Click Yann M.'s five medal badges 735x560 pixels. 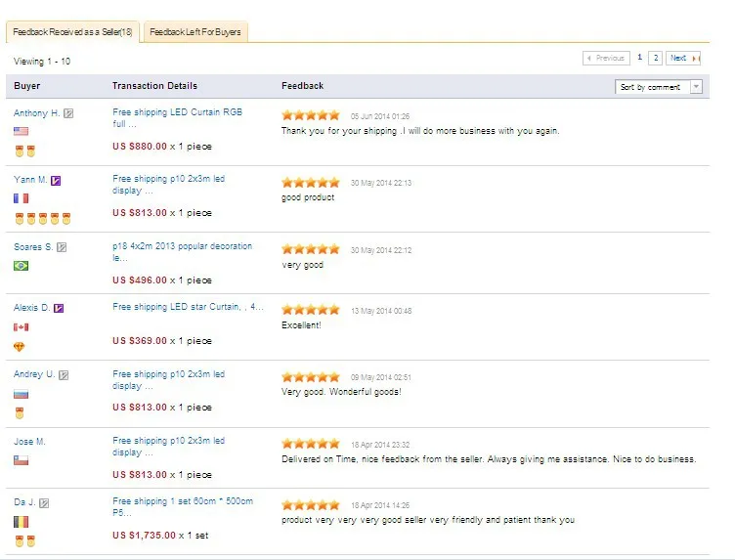43,218
